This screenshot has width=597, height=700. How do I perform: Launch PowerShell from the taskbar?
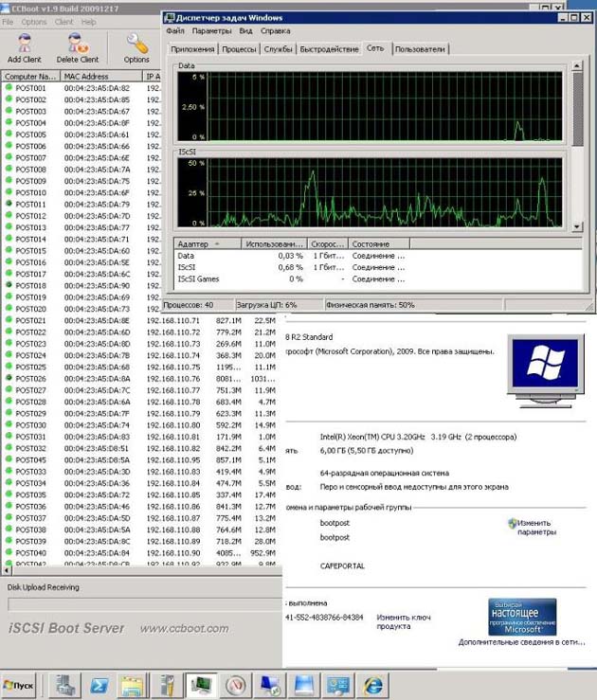99,685
